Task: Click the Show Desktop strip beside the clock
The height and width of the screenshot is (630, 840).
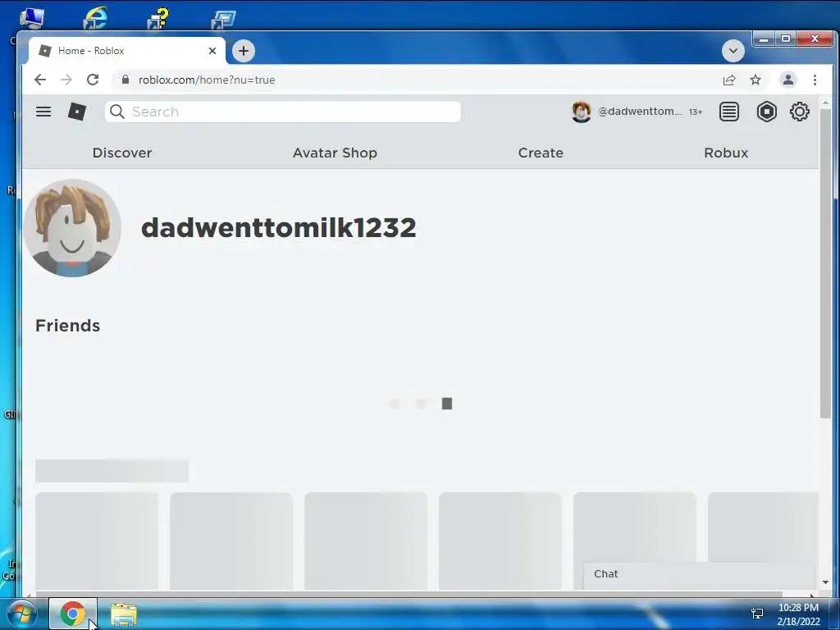Action: click(834, 614)
